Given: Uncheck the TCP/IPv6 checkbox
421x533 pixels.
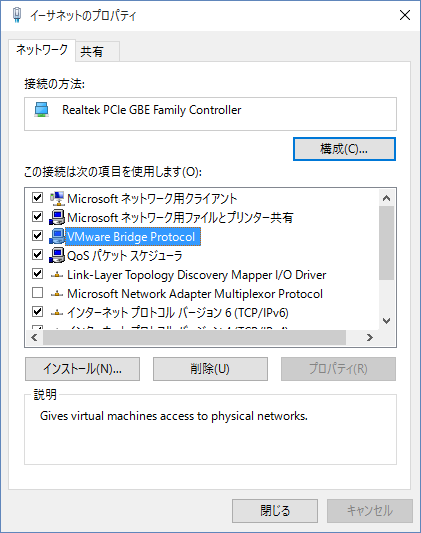Looking at the screenshot, I should coord(37,312).
